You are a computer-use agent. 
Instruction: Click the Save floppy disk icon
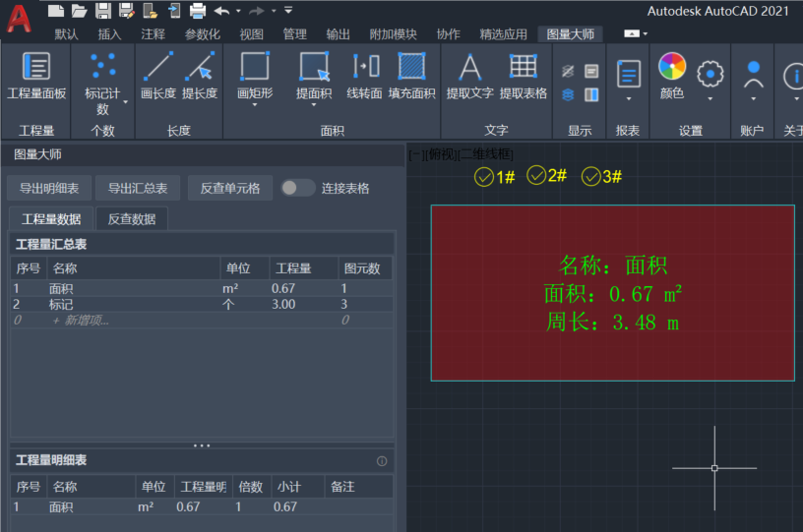click(103, 10)
